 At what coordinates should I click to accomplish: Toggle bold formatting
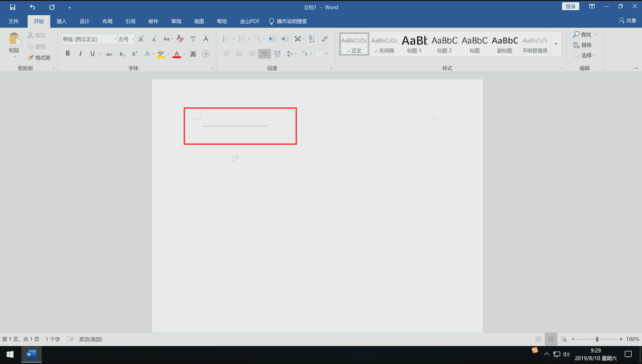(x=68, y=54)
